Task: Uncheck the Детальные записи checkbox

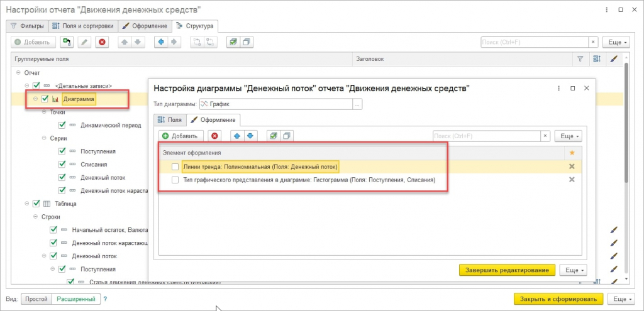Action: tap(36, 85)
